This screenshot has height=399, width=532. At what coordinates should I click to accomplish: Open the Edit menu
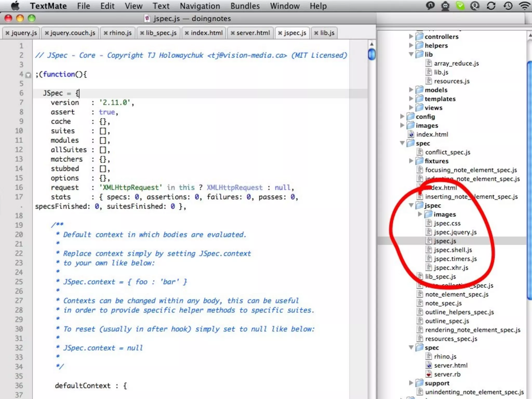(x=107, y=6)
